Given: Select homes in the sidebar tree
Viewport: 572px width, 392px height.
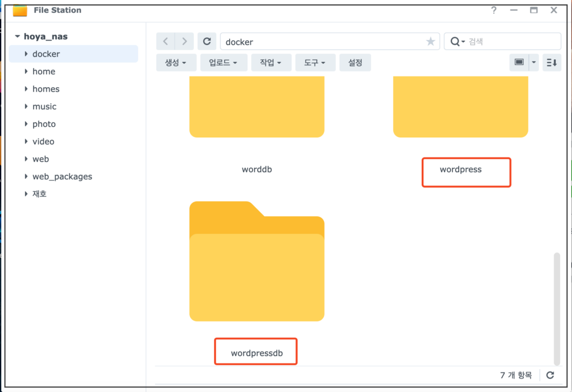Looking at the screenshot, I should [x=46, y=89].
